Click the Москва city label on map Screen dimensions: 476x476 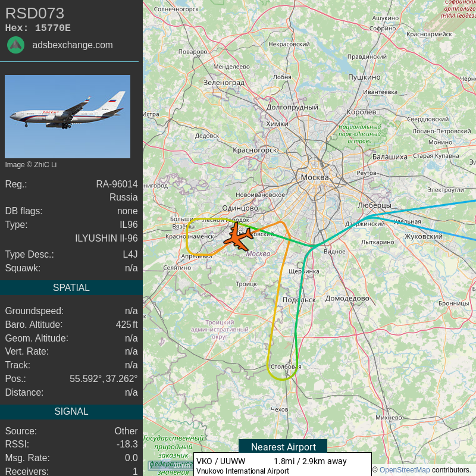coord(315,177)
